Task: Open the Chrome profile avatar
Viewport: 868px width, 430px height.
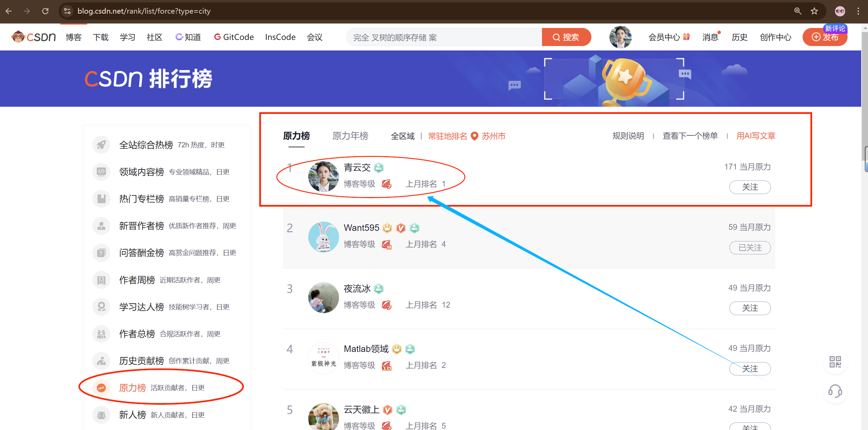Action: click(840, 11)
